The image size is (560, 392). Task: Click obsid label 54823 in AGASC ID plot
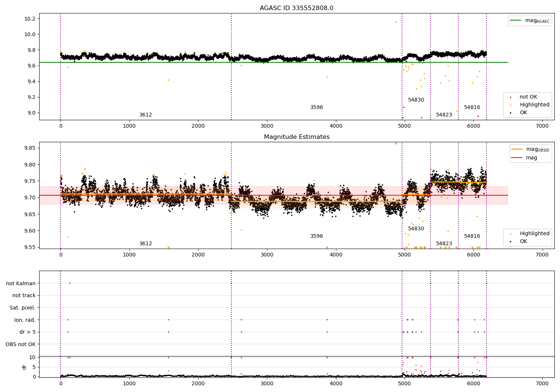pos(444,115)
